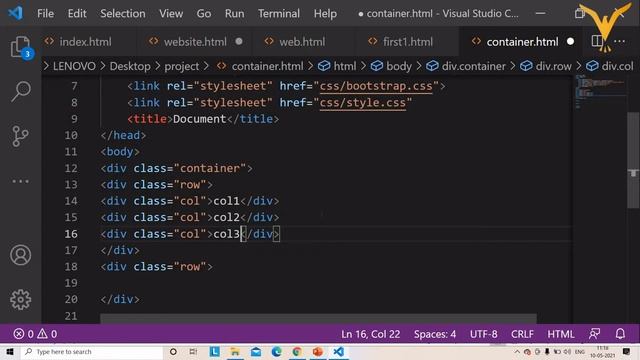The height and width of the screenshot is (360, 640).
Task: Click the col2 text on line 15
Action: tap(226, 218)
